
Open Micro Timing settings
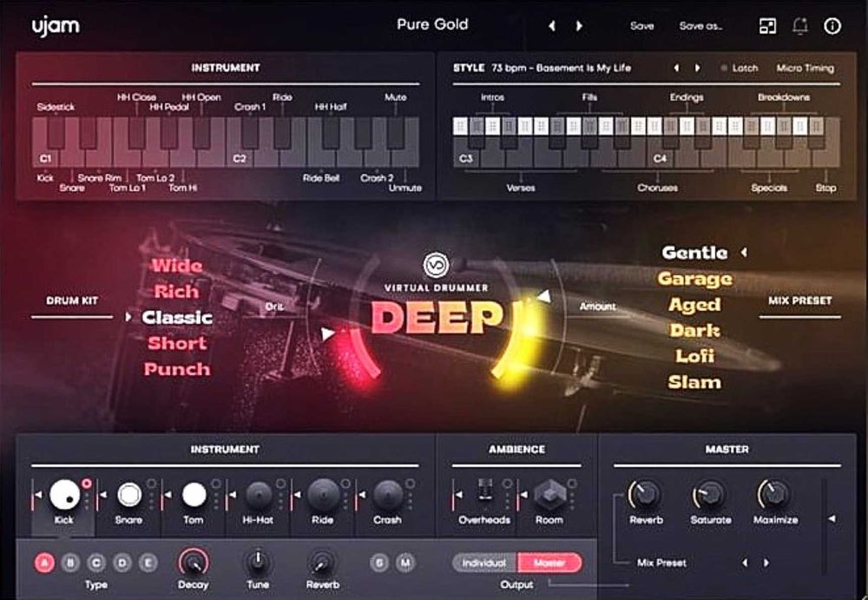[x=806, y=68]
